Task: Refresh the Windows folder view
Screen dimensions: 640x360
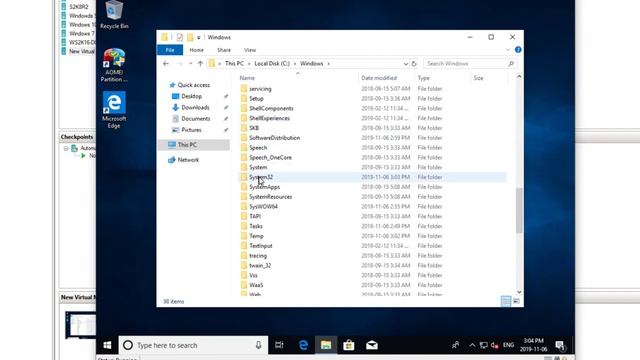Action: point(414,64)
